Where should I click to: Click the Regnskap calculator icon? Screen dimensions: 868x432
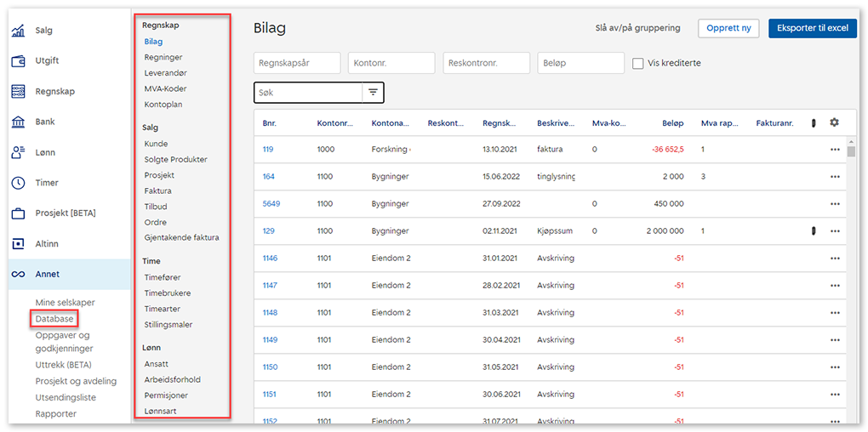pos(18,92)
